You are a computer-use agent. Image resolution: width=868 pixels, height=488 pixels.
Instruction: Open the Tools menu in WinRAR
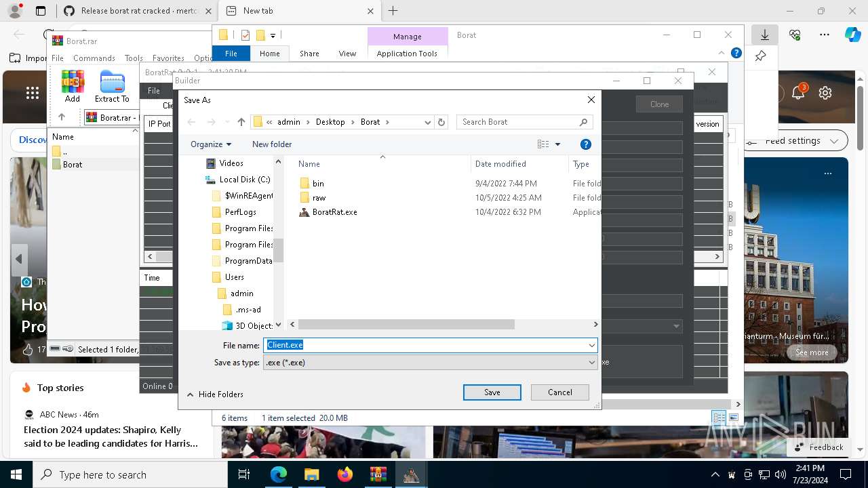(x=134, y=58)
